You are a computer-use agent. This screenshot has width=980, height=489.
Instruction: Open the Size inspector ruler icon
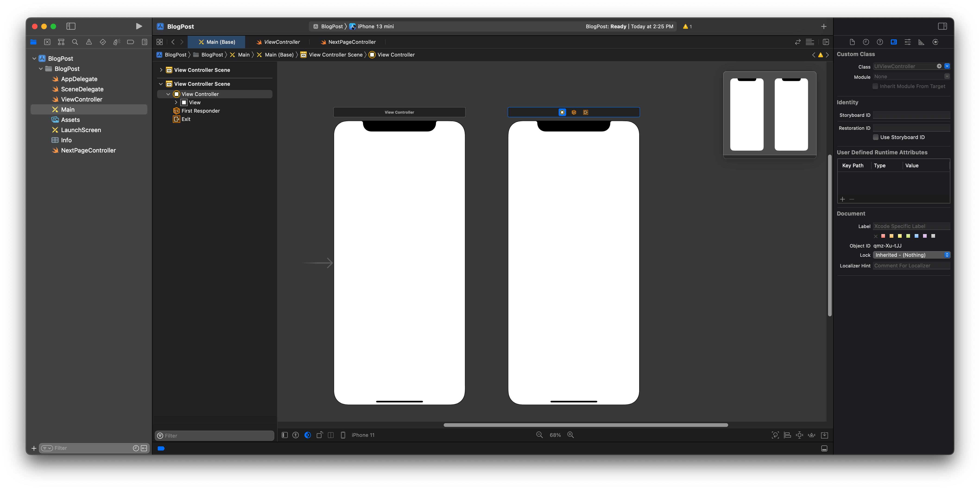(921, 42)
